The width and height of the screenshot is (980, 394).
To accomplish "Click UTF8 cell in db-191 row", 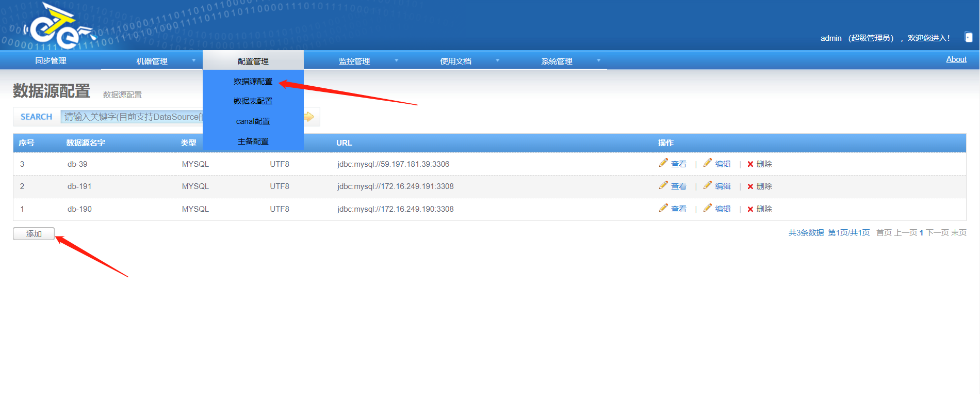I will (280, 186).
